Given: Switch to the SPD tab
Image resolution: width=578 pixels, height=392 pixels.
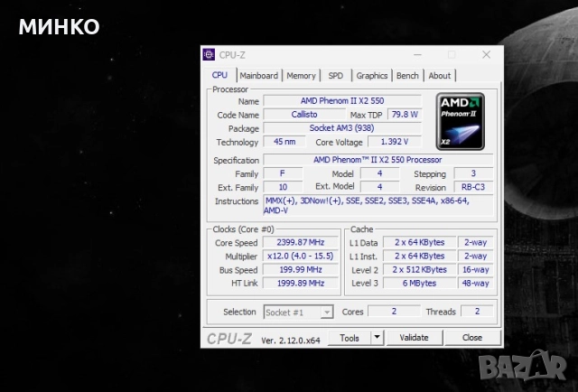Looking at the screenshot, I should click(x=335, y=76).
